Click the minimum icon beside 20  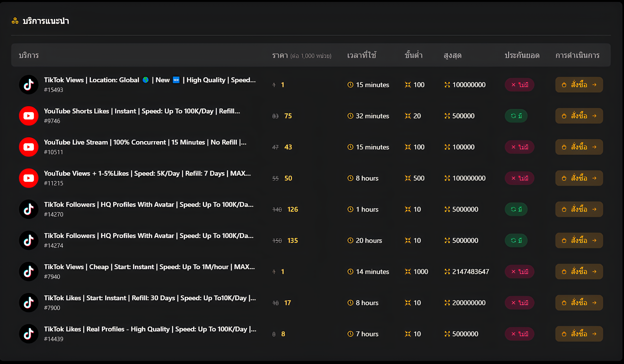[x=408, y=116]
